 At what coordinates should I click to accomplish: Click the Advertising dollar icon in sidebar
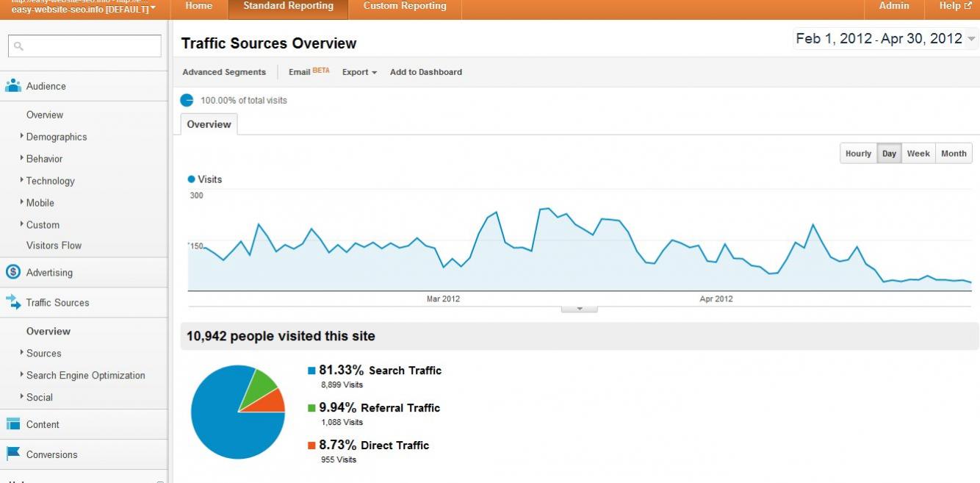(13, 272)
